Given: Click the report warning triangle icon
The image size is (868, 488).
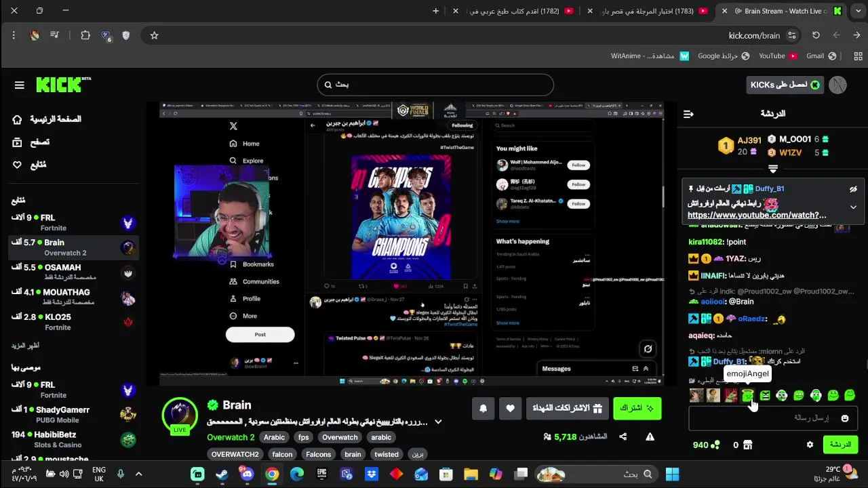Looking at the screenshot, I should click(x=650, y=437).
